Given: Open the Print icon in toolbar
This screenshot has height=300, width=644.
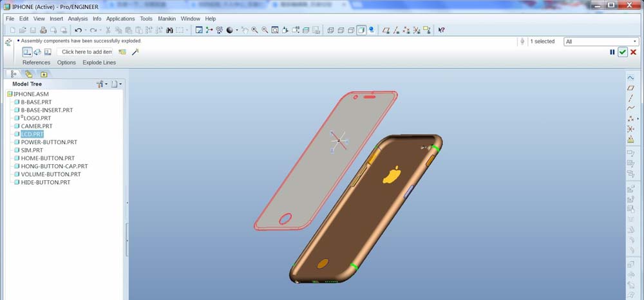Looking at the screenshot, I should coord(43,30).
